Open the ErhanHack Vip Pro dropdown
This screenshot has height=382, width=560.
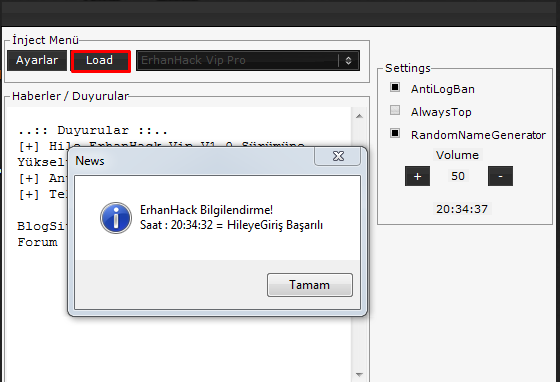(248, 60)
